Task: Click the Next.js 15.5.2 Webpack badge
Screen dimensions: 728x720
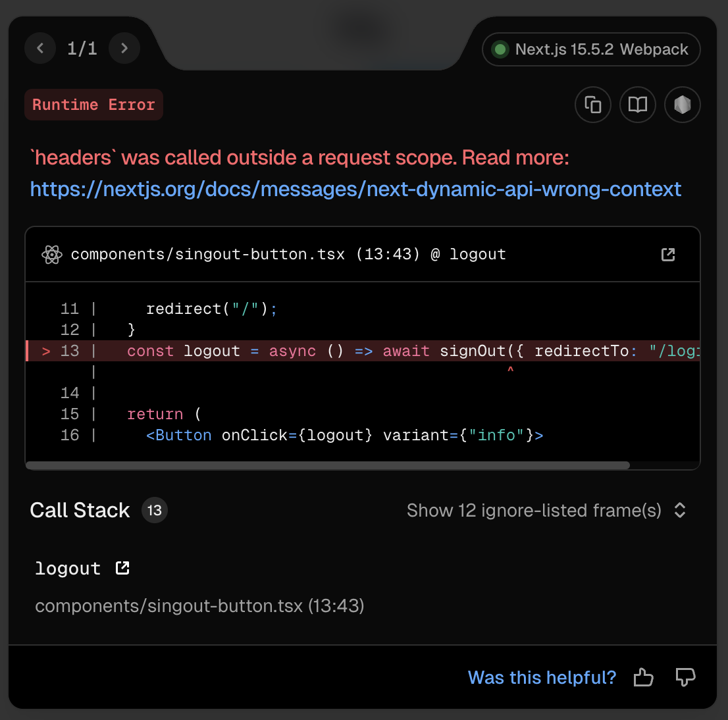Action: 591,49
